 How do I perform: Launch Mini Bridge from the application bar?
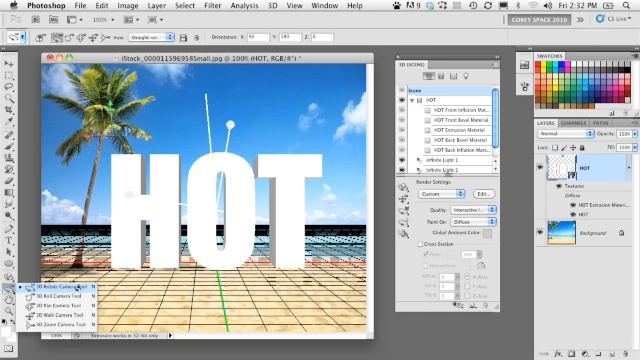click(53, 20)
